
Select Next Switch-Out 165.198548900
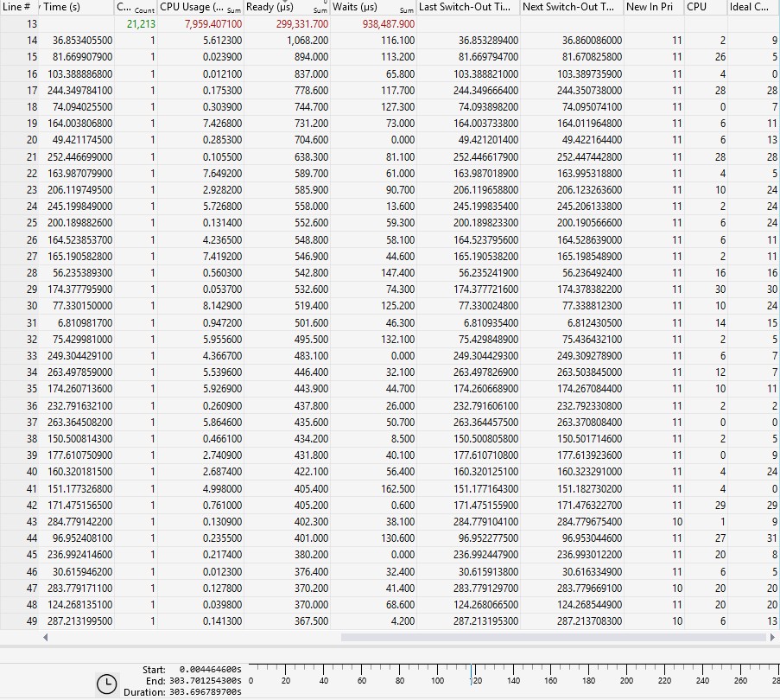[589, 257]
